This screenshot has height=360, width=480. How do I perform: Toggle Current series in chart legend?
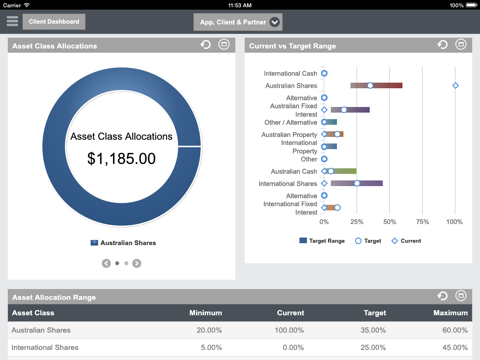(406, 241)
